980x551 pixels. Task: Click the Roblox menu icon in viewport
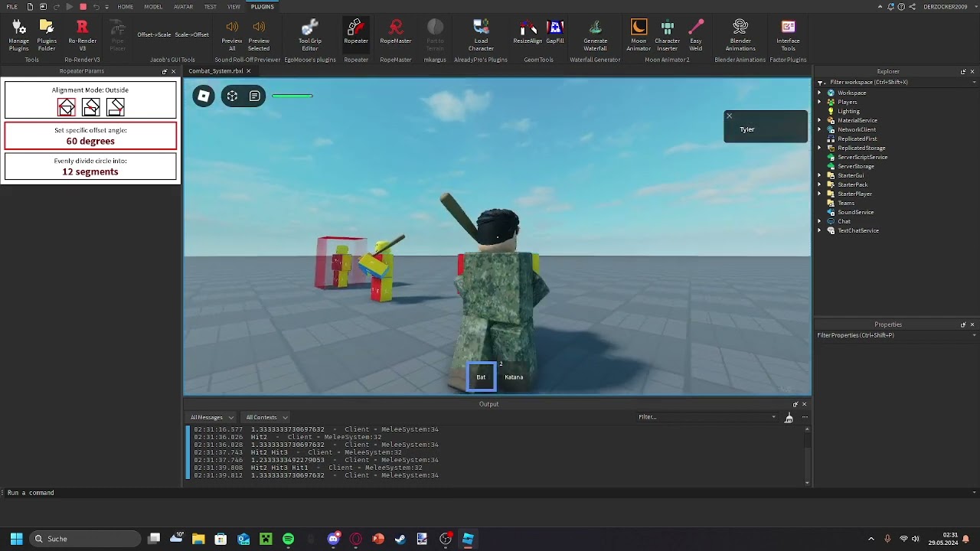[204, 96]
